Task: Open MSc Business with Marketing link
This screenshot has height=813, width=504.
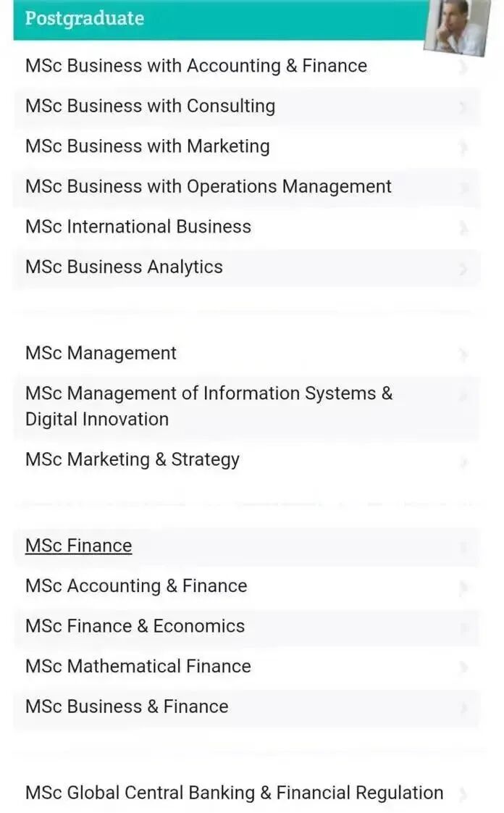Action: (x=148, y=146)
